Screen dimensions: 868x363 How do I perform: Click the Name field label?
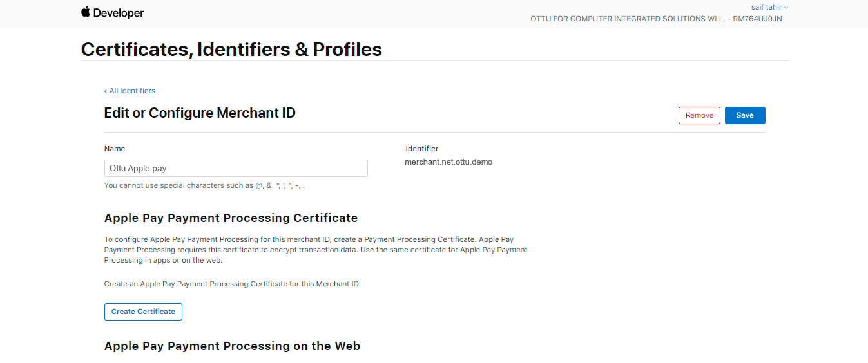pyautogui.click(x=115, y=149)
